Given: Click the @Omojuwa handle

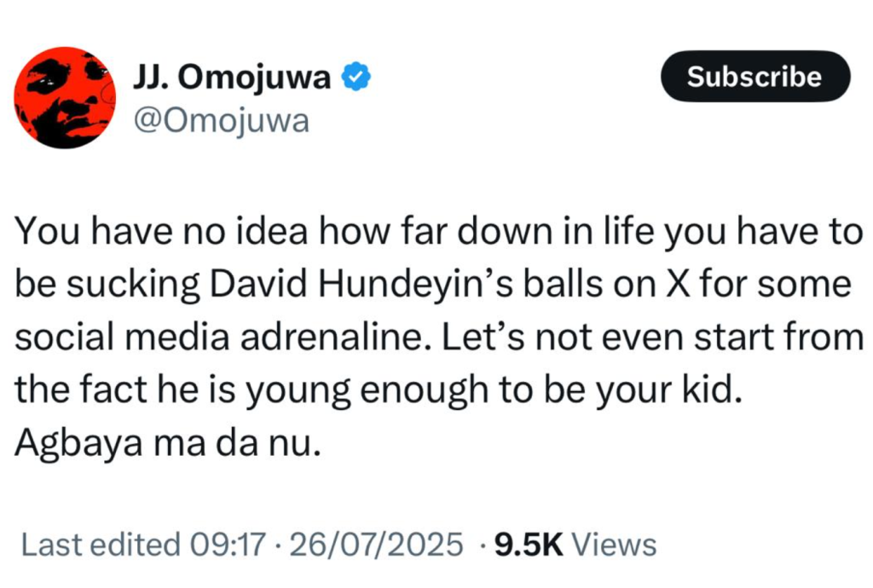Looking at the screenshot, I should [x=222, y=121].
